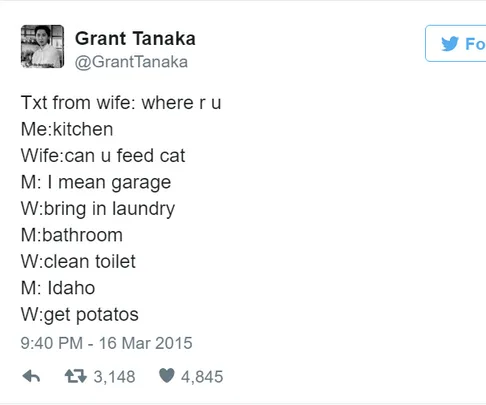Image resolution: width=486 pixels, height=405 pixels.
Task: View the 3,148 retweets count
Action: [x=114, y=377]
